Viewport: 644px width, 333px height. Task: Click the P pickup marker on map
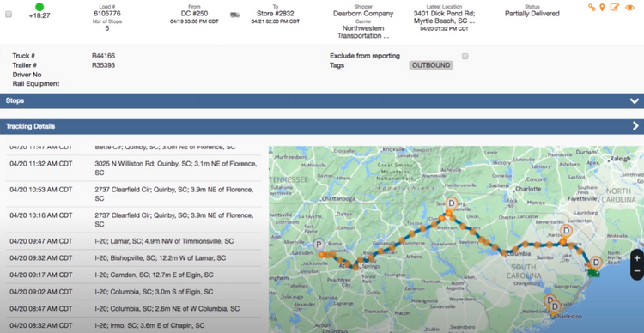click(x=319, y=245)
